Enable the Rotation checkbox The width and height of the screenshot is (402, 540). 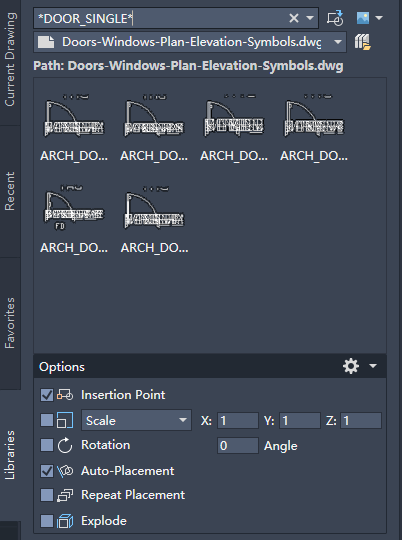[47, 445]
